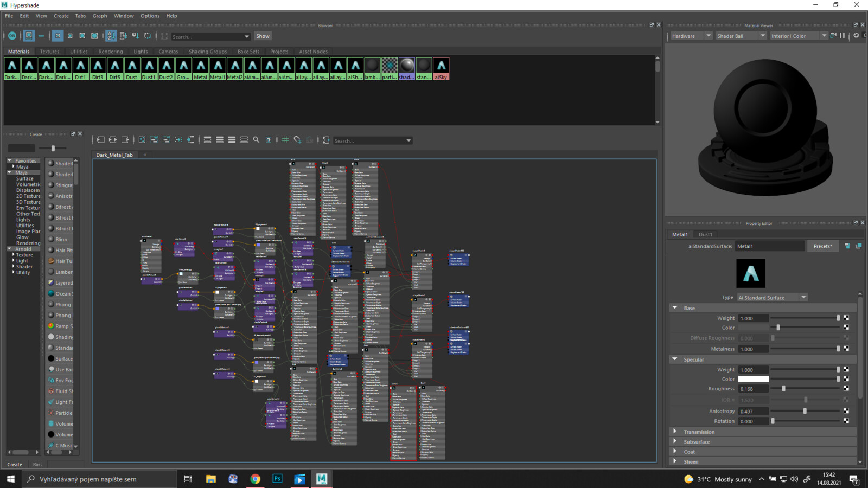The height and width of the screenshot is (488, 868).
Task: Open the Browser search field dropdown arrow
Action: tap(247, 36)
